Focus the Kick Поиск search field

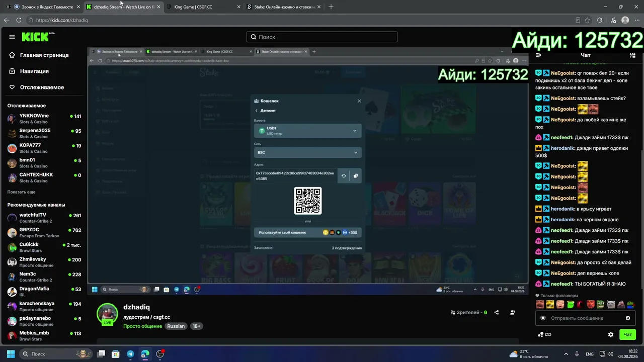coord(322,37)
